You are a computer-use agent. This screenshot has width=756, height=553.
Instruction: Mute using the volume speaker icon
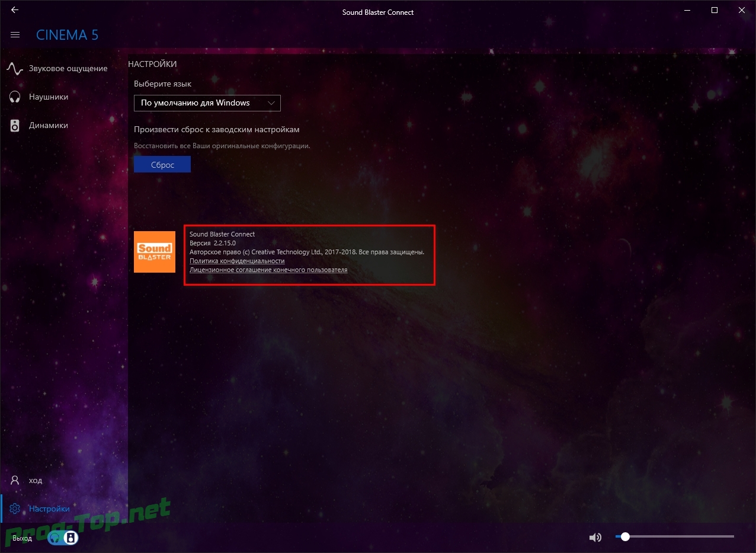pos(595,538)
